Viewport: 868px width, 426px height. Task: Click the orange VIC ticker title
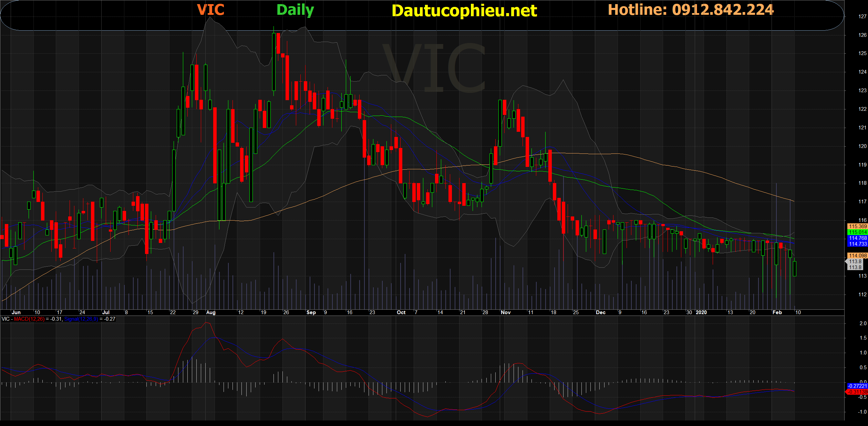pos(210,10)
